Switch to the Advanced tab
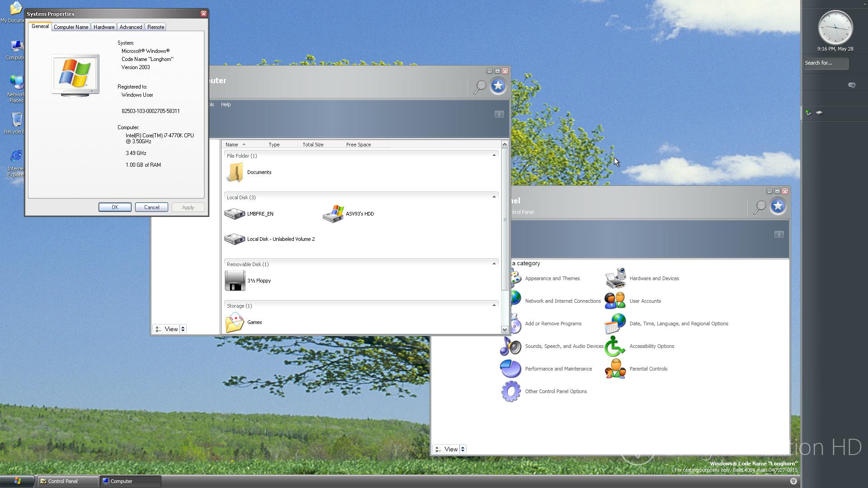The image size is (868, 488). [131, 27]
